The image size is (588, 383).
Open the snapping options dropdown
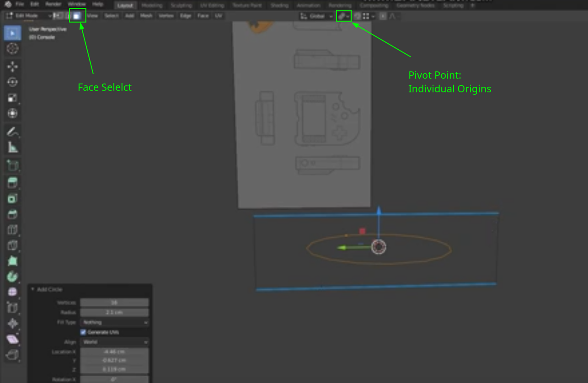click(x=368, y=16)
